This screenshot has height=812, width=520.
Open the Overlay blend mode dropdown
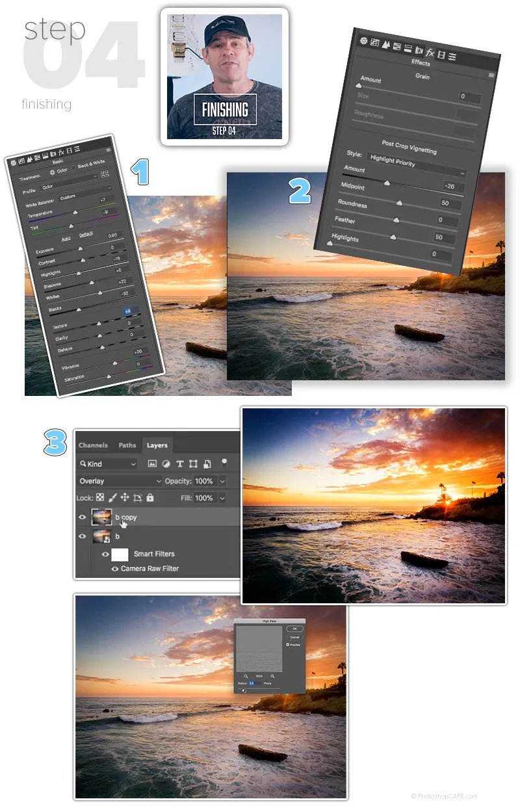120,481
